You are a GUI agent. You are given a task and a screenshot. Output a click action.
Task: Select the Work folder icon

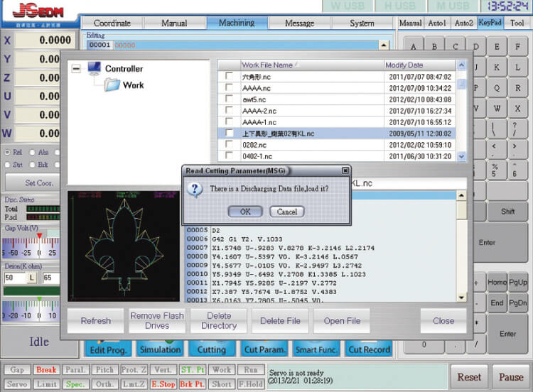coord(112,85)
